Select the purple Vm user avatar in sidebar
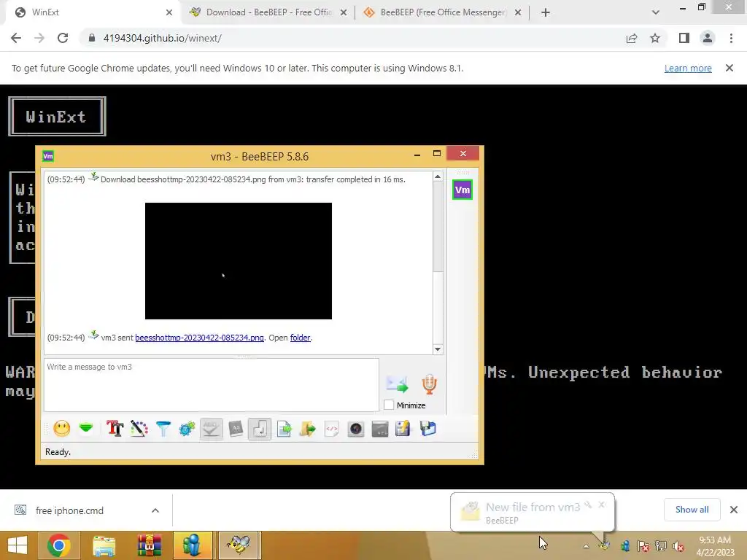The image size is (747, 560). click(462, 190)
